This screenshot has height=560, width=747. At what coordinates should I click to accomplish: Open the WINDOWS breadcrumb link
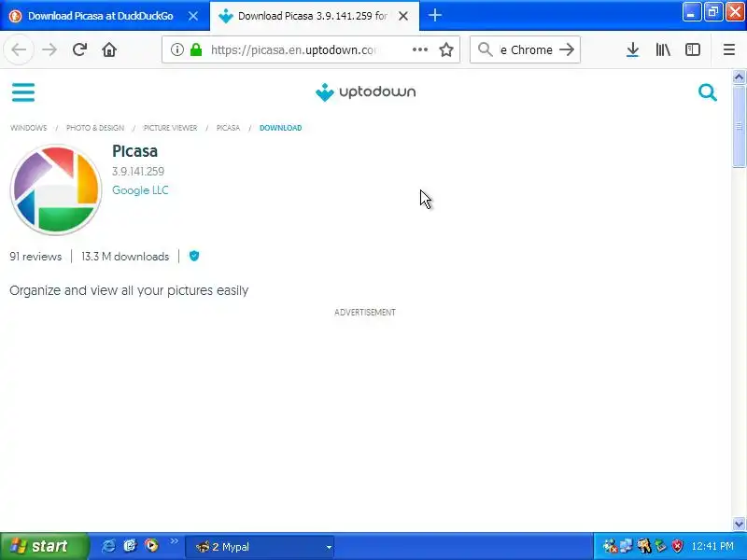[x=29, y=128]
